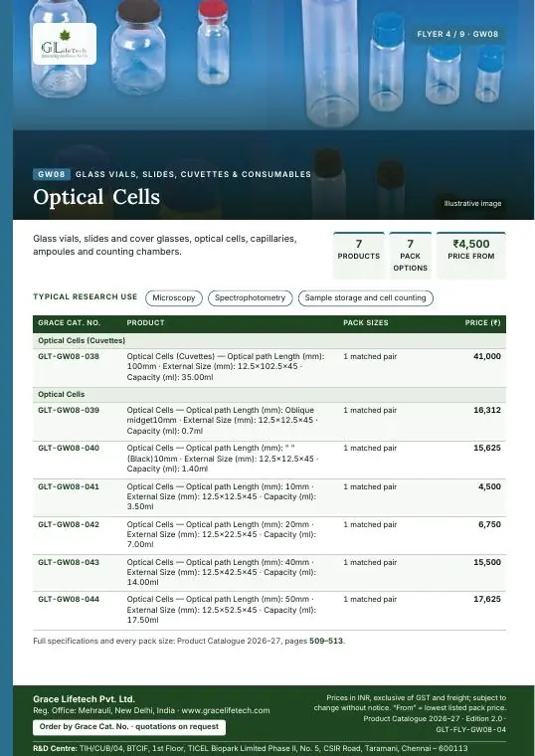Click the catalogue pages 509–513 reference
Viewport: 535px width, 756px height.
click(326, 642)
